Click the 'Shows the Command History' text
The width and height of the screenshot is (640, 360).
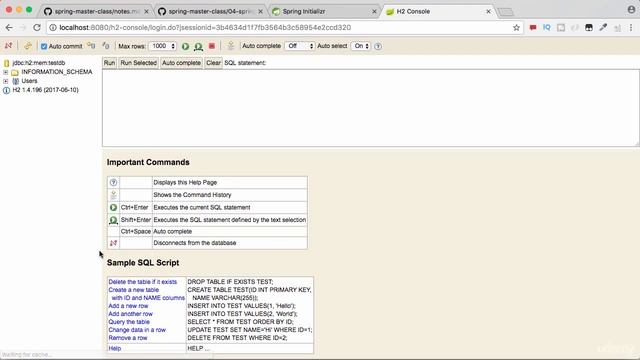(x=192, y=195)
